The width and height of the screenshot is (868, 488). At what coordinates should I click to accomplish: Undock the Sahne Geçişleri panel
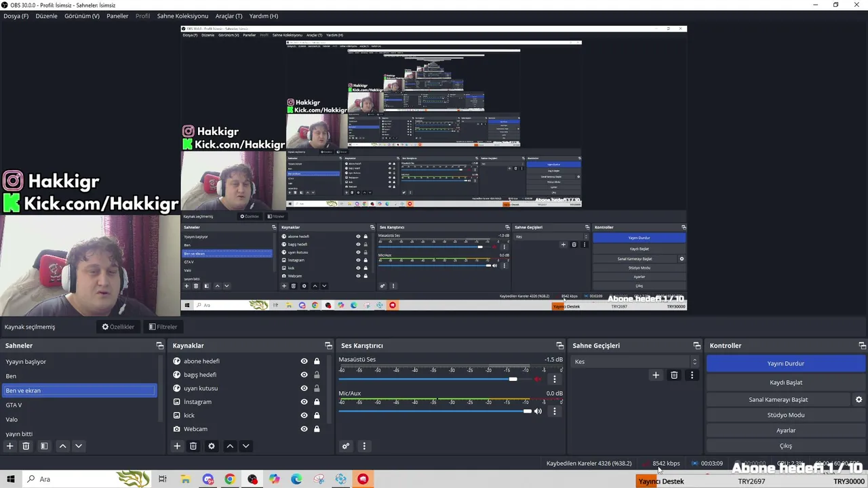[x=696, y=346]
